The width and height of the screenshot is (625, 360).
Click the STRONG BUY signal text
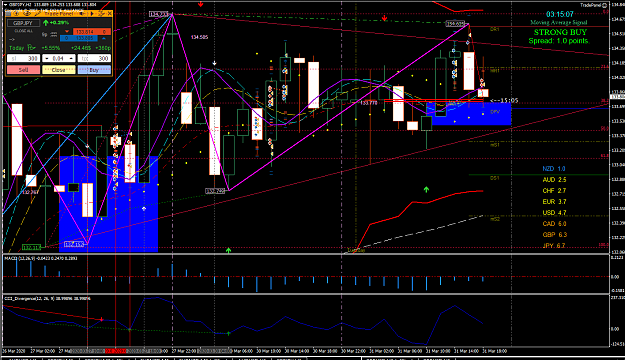pyautogui.click(x=560, y=32)
